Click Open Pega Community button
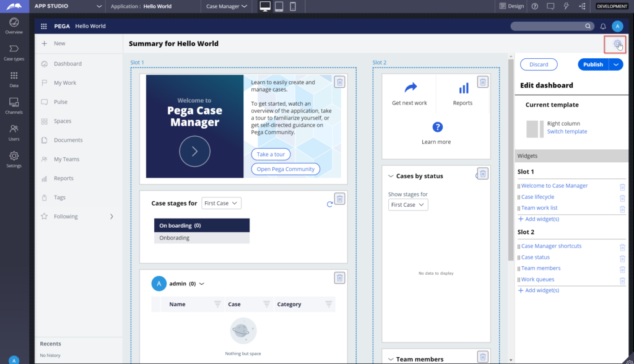Image resolution: width=634 pixels, height=364 pixels. tap(285, 169)
